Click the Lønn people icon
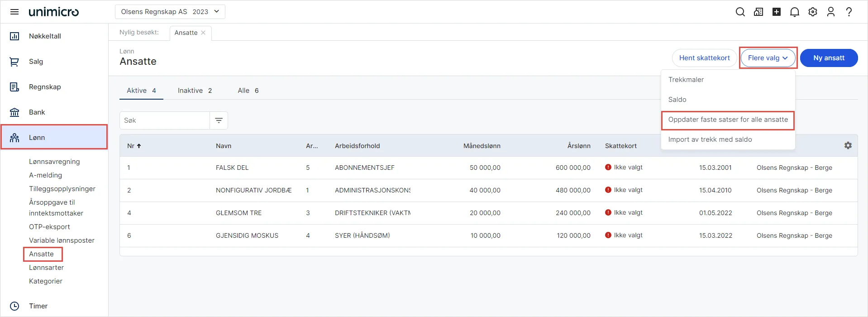This screenshot has width=868, height=317. click(x=14, y=138)
